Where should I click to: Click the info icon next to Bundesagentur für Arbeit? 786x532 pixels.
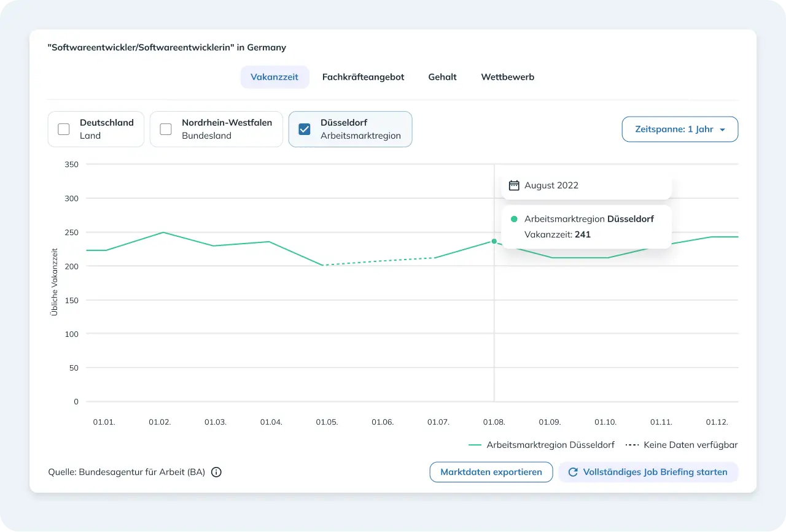(216, 472)
